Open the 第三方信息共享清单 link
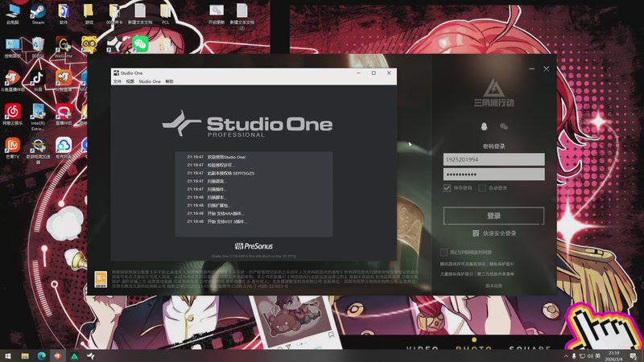This screenshot has width=644, height=362. (x=495, y=274)
